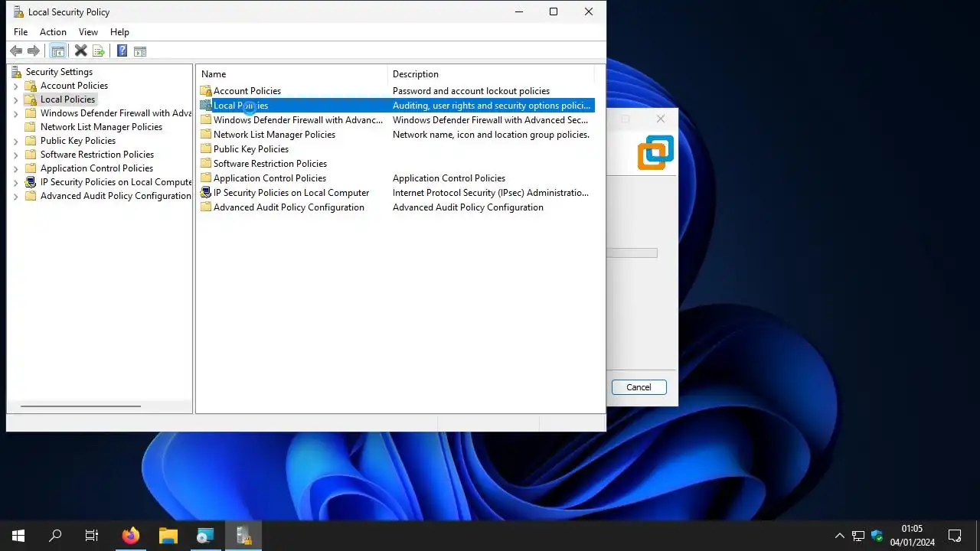Screen dimensions: 980x551
Task: Click the blue Help question-mark toolbar icon
Action: [x=122, y=51]
